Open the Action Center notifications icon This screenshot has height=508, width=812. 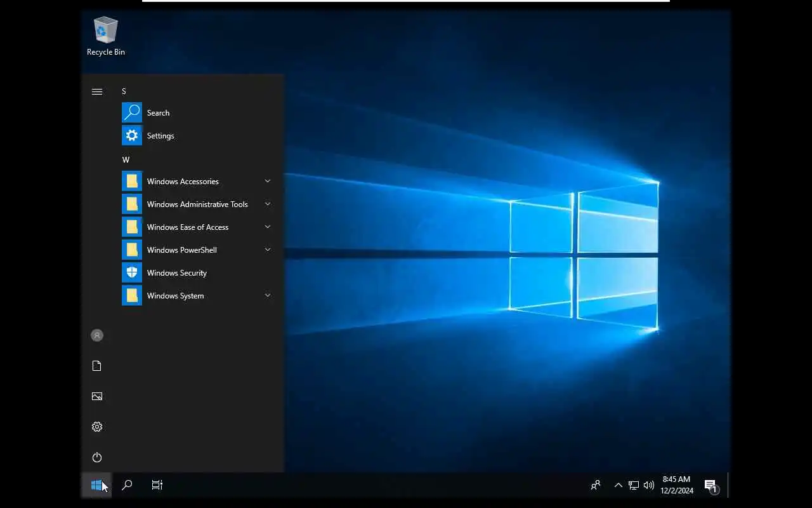pos(711,486)
